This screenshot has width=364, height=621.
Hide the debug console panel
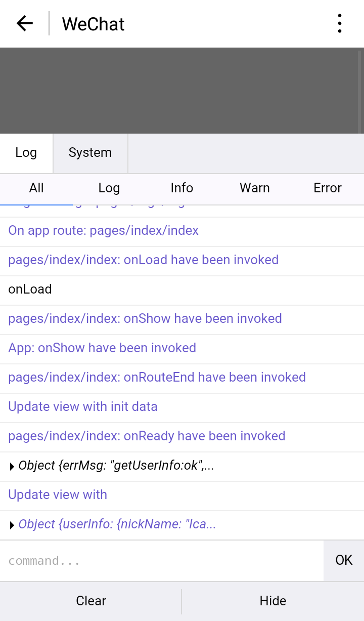[x=273, y=601]
